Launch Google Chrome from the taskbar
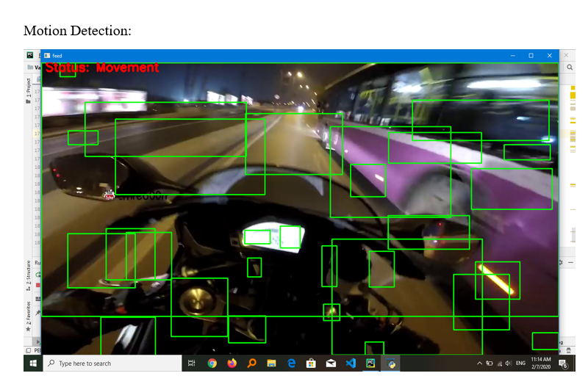The width and height of the screenshot is (588, 387). pos(212,363)
